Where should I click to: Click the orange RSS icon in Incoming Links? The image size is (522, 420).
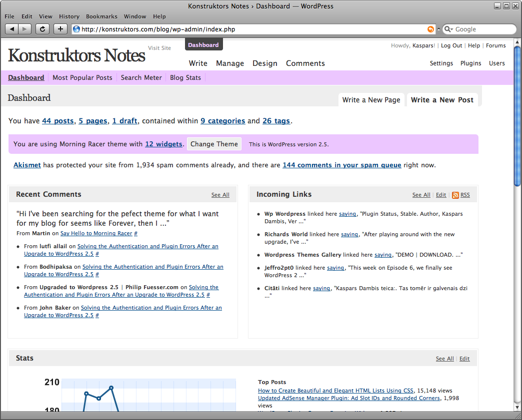(455, 195)
